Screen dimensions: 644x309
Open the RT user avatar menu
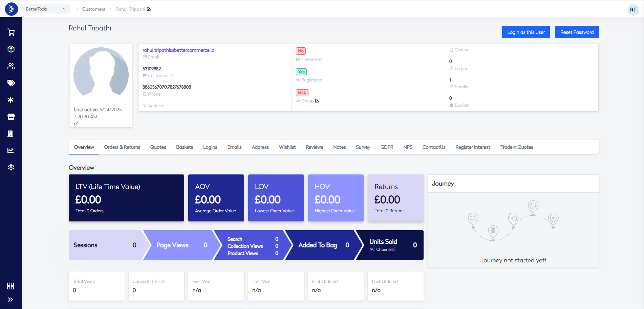633,10
